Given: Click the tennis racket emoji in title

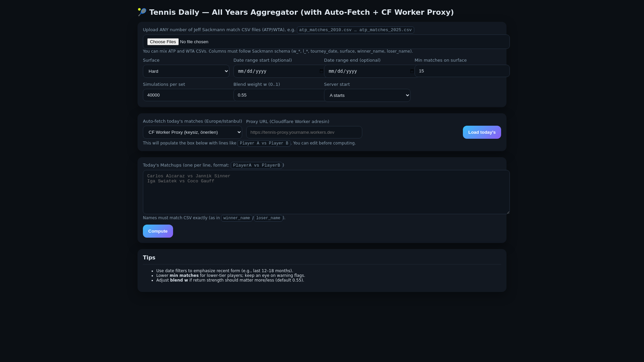Looking at the screenshot, I should tap(142, 12).
